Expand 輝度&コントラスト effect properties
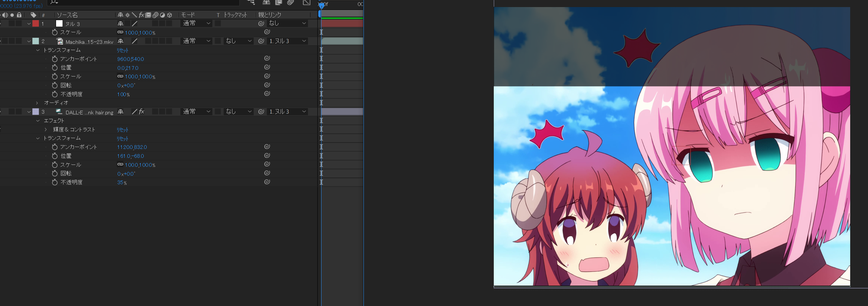The image size is (868, 306). pos(46,130)
